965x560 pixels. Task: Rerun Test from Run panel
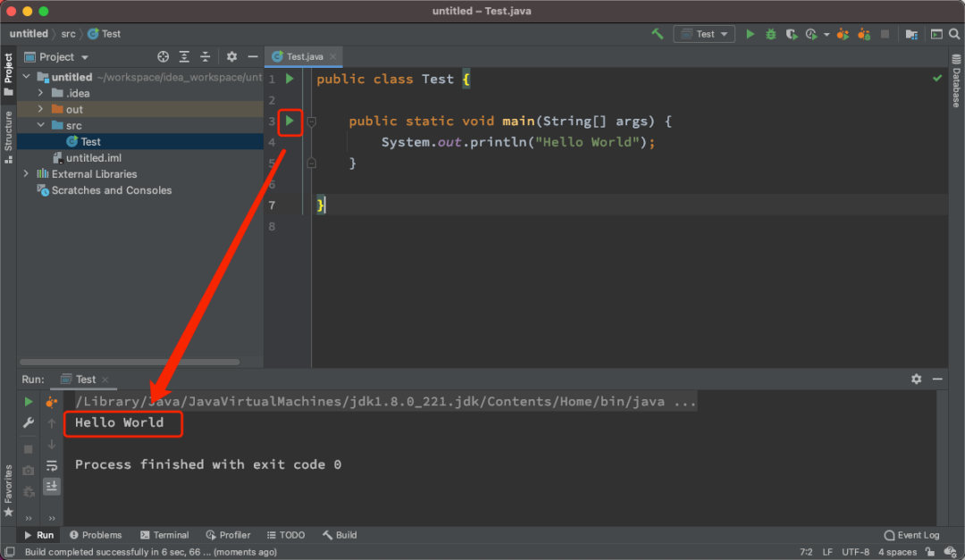coord(29,402)
